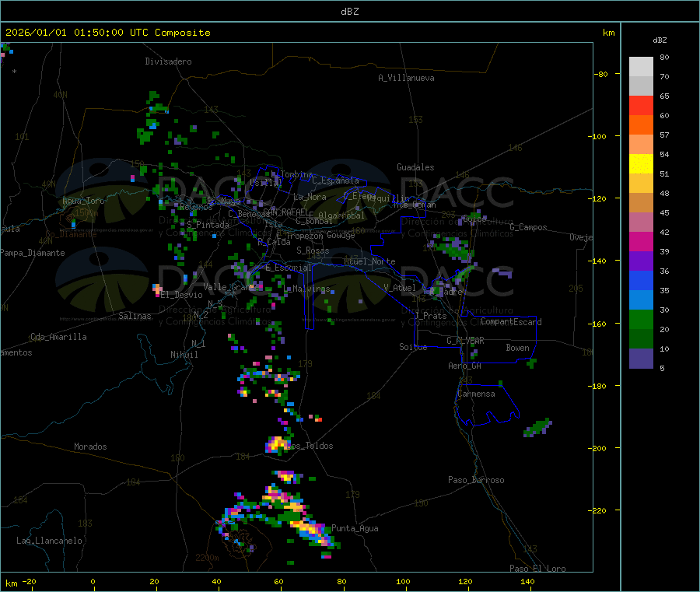Click the 2026/01/01 01:50:00 UTC Composite timestamp
Screen dimensions: 700x592
pos(107,33)
